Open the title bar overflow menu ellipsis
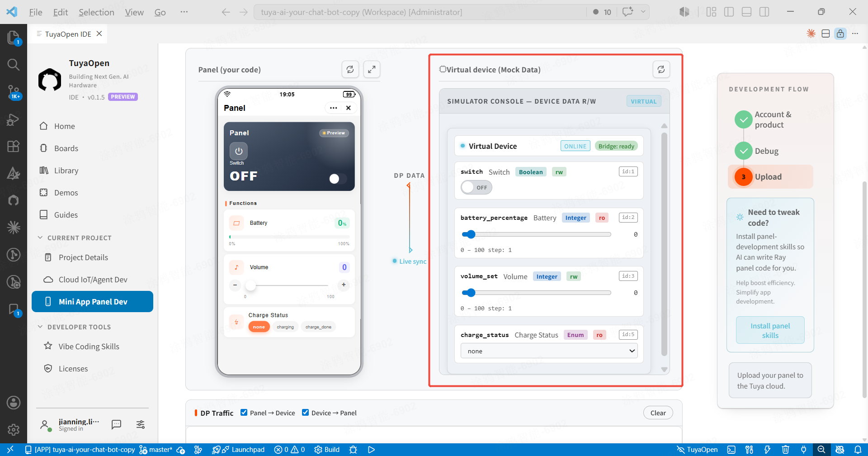This screenshot has height=456, width=868. (184, 12)
